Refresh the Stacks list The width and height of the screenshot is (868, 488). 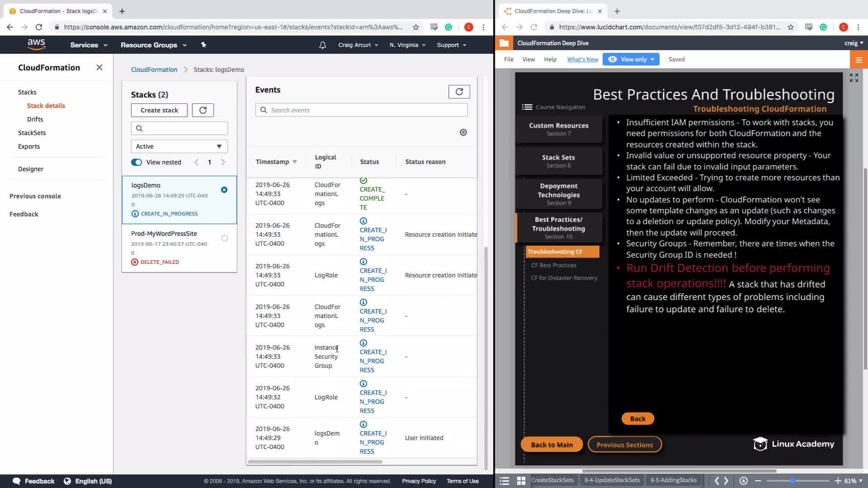click(203, 110)
